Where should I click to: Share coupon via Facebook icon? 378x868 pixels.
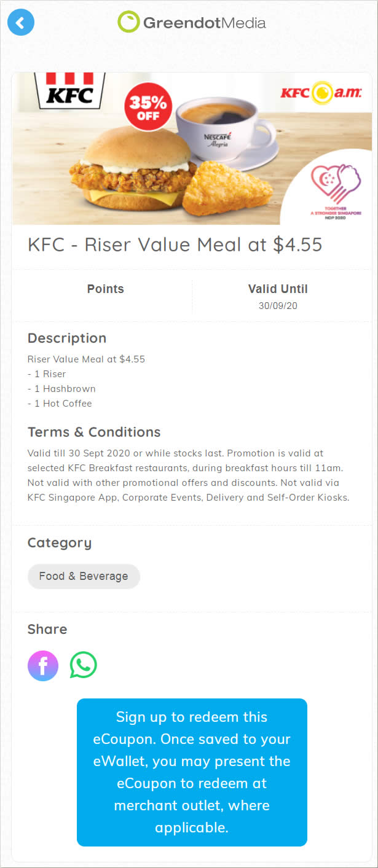point(43,666)
